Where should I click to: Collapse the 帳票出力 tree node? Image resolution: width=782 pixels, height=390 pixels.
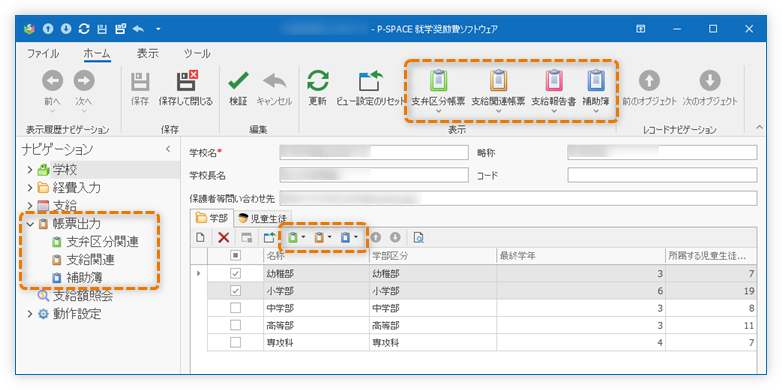(30, 224)
